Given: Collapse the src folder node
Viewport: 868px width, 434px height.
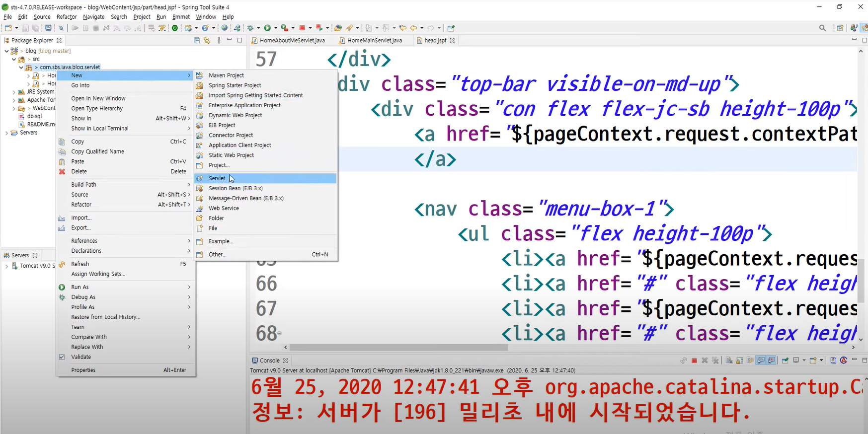Looking at the screenshot, I should 14,59.
